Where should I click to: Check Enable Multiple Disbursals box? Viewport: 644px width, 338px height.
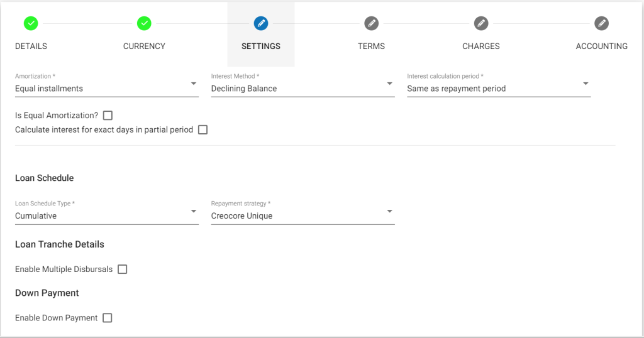pos(123,270)
